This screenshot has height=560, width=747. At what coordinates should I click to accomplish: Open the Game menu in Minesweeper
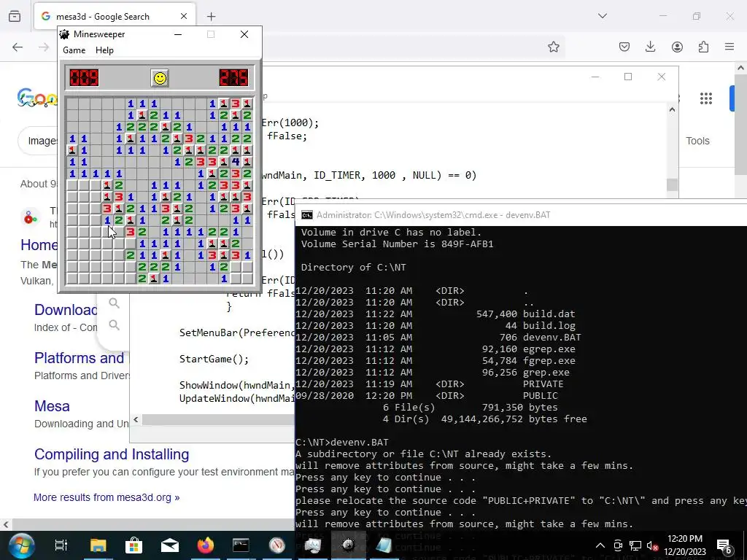tap(74, 50)
